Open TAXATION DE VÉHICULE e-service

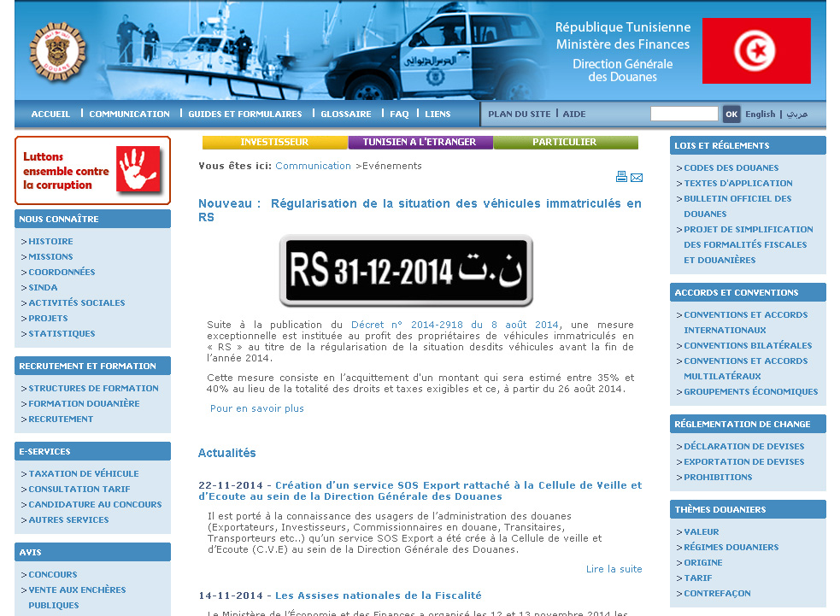coord(84,473)
